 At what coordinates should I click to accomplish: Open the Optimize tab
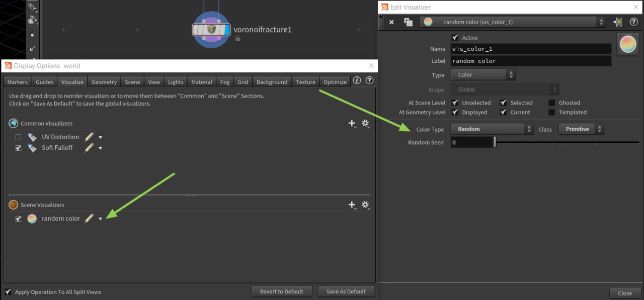click(x=335, y=82)
